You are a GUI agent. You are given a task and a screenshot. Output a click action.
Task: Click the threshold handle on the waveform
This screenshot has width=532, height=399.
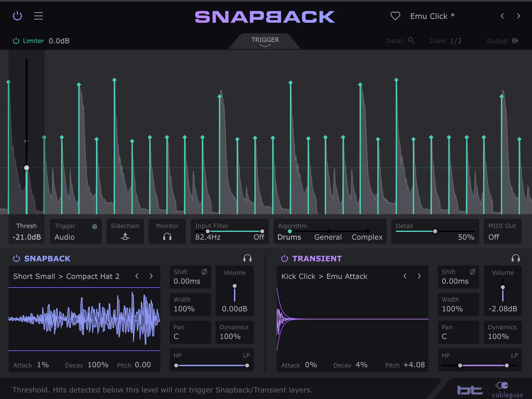click(27, 168)
